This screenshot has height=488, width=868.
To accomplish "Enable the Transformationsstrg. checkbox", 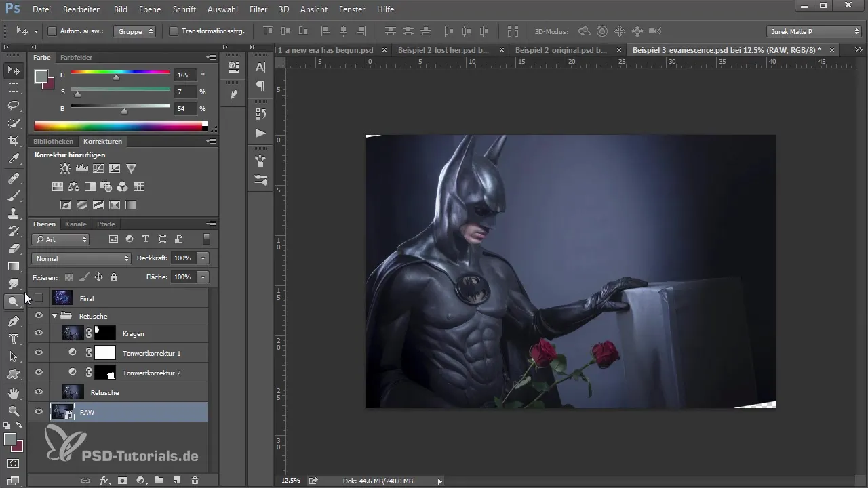I will pyautogui.click(x=173, y=31).
